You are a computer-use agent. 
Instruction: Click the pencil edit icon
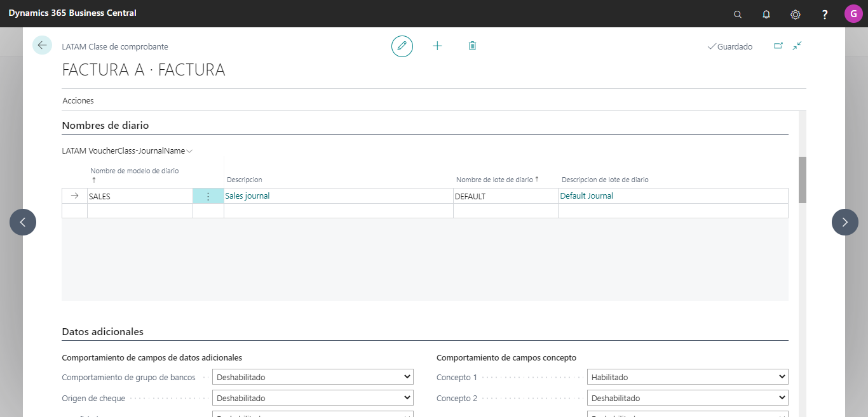pos(402,46)
